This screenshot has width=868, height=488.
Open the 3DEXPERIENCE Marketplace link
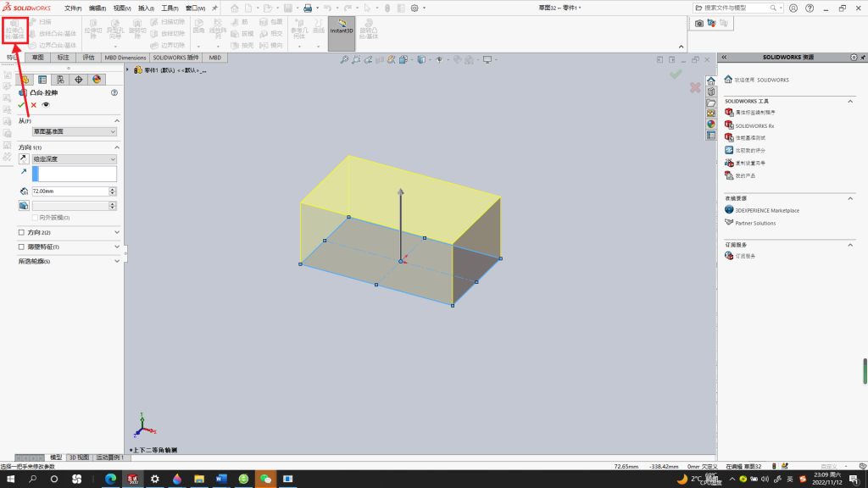tap(767, 210)
